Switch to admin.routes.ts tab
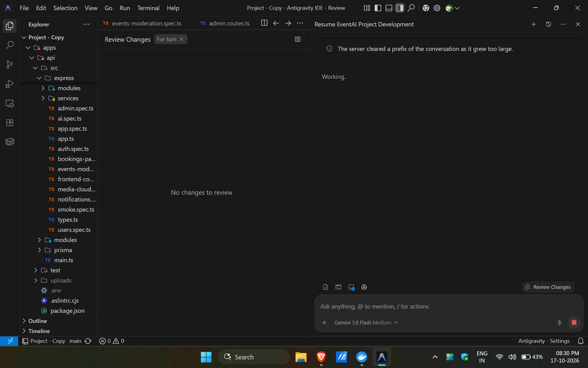The width and height of the screenshot is (588, 368). coord(225,23)
